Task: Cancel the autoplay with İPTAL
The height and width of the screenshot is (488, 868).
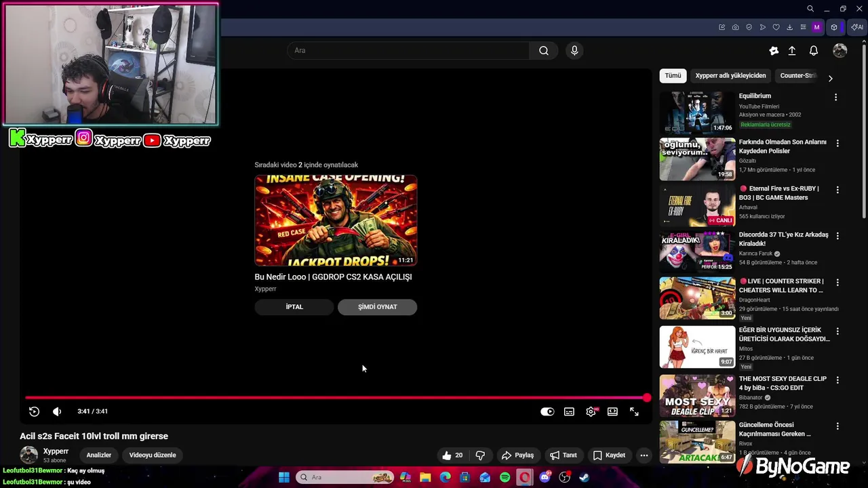Action: point(294,307)
